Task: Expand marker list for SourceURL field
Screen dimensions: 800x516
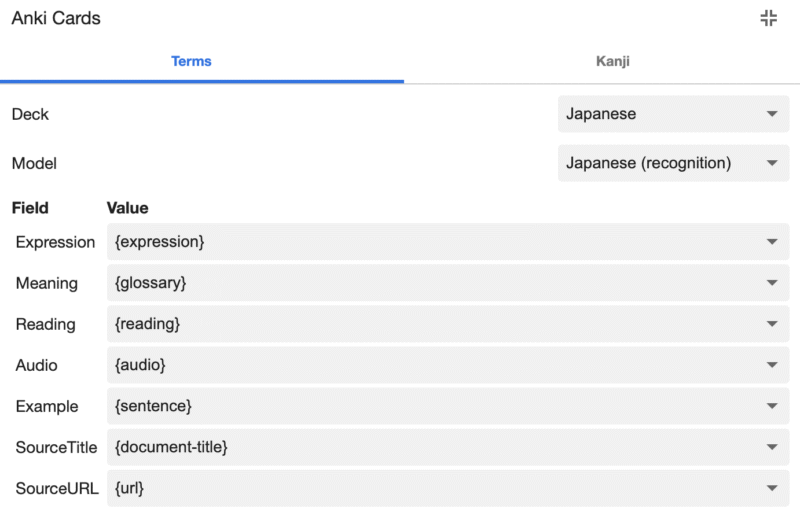Action: click(x=771, y=488)
